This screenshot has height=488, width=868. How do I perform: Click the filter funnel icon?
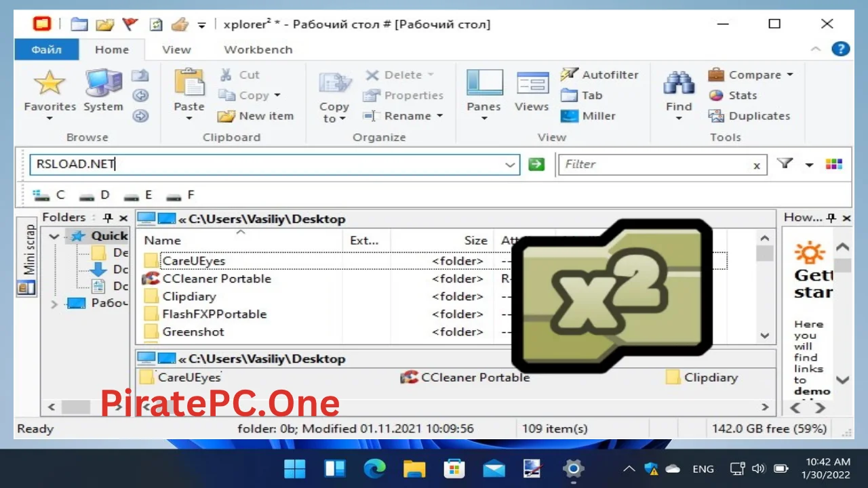(x=785, y=164)
